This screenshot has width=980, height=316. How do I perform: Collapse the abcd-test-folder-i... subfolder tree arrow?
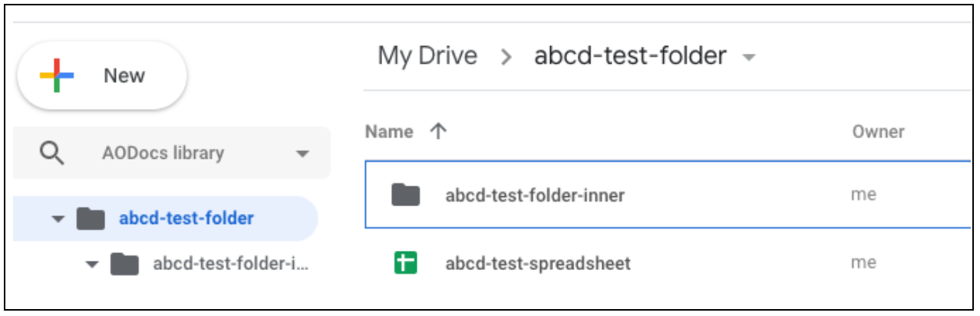[92, 265]
